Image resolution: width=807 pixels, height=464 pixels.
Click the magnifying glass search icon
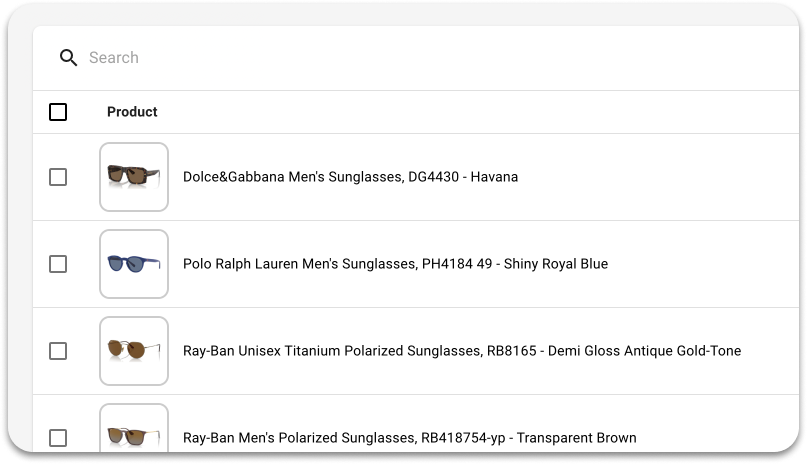point(68,58)
